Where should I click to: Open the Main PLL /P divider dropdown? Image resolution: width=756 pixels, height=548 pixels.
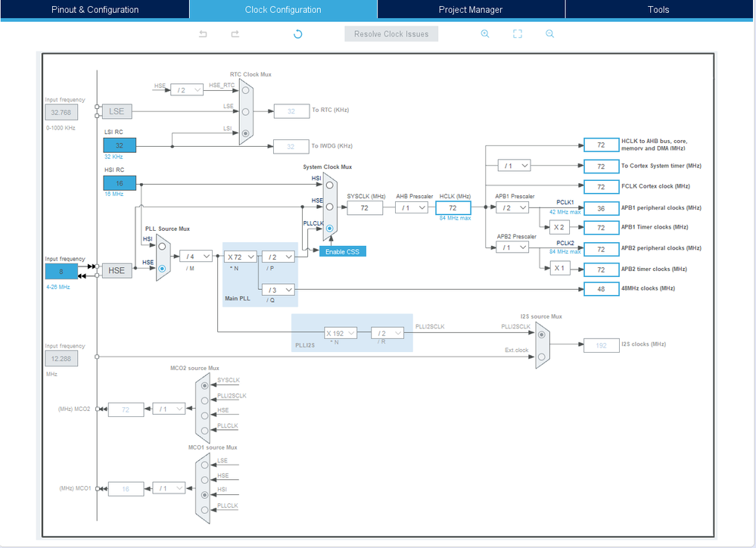coord(278,257)
